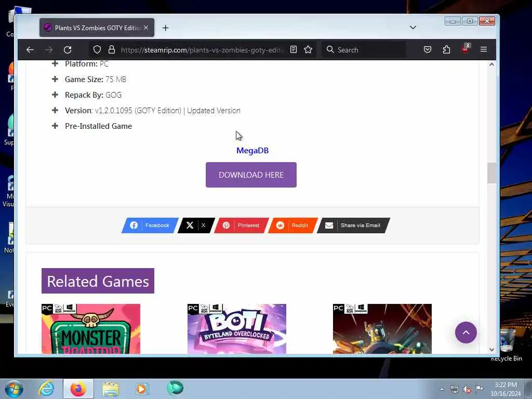Share the page on Pinterest

(x=241, y=225)
